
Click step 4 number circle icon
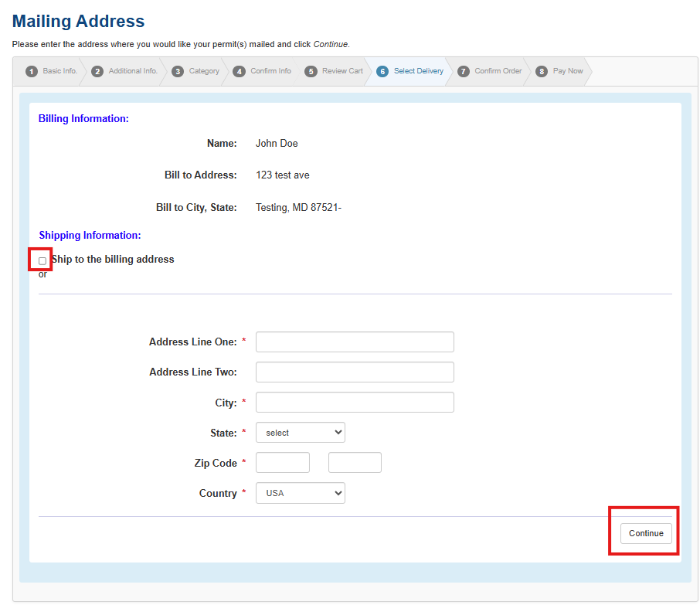[239, 72]
